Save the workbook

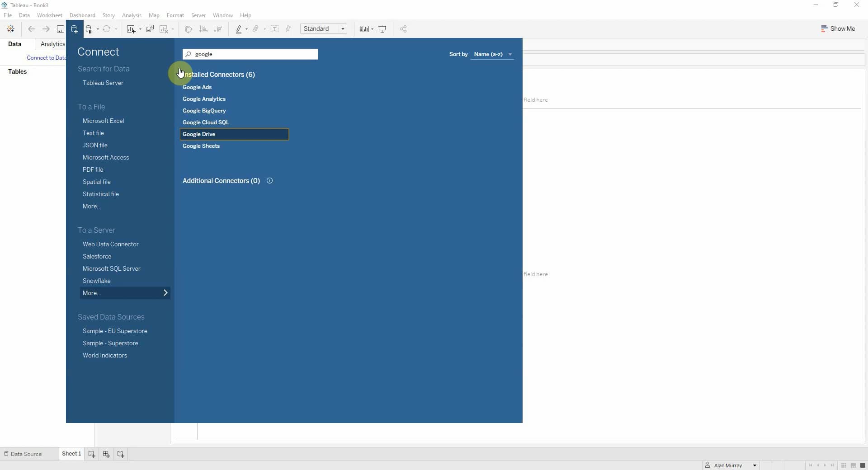pos(60,28)
